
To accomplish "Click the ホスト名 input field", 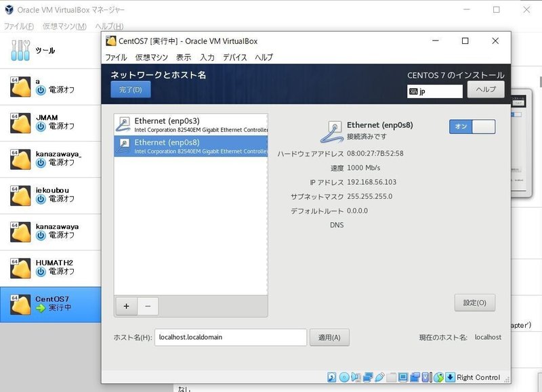I will [230, 337].
